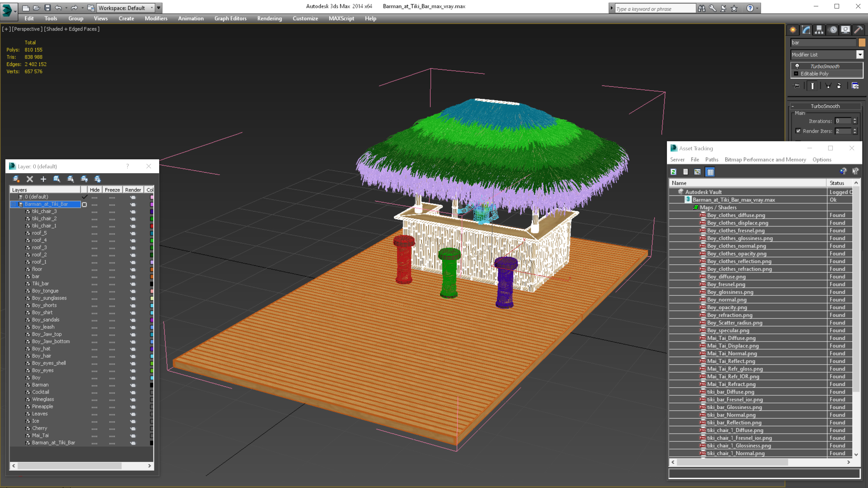Click Shaded + Edged Faces viewport label

(x=71, y=29)
